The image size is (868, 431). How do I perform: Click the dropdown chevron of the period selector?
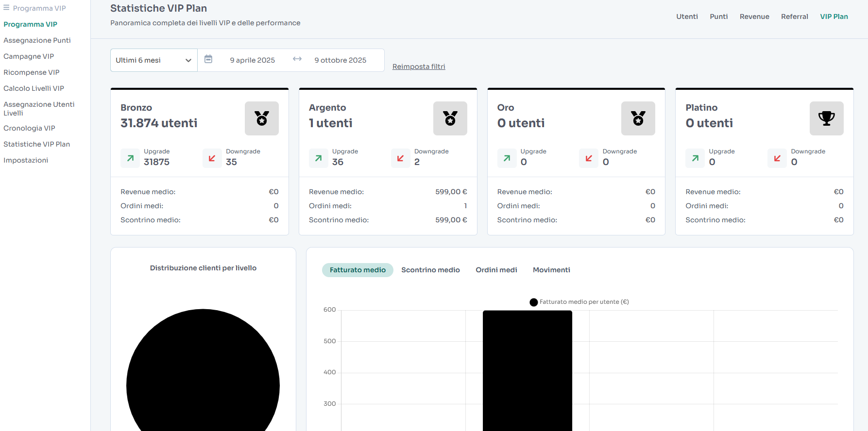point(188,61)
